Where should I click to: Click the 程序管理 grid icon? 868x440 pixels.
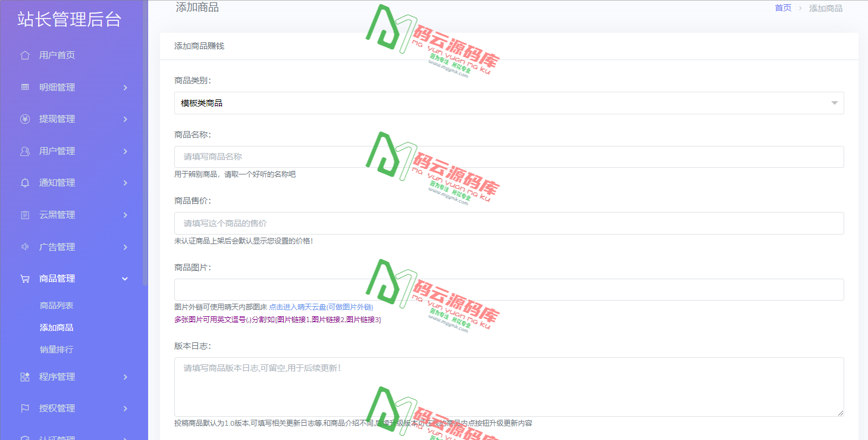pyautogui.click(x=24, y=376)
